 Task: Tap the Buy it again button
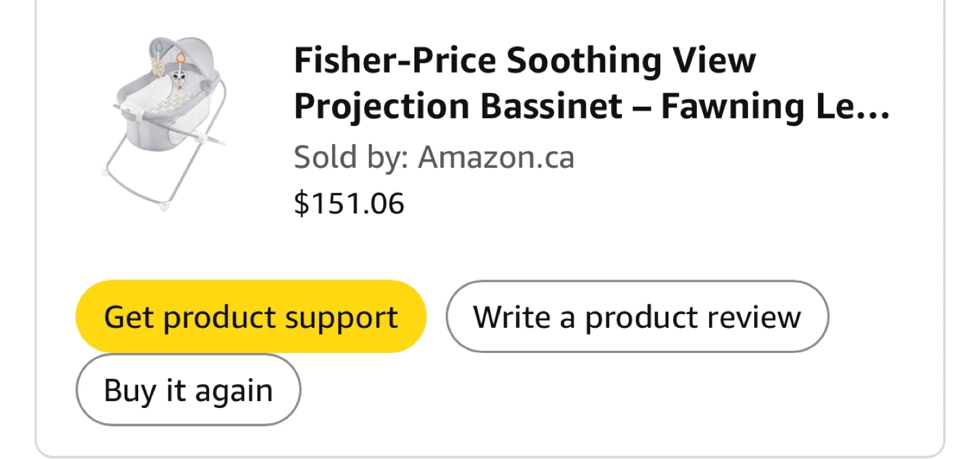pos(188,390)
